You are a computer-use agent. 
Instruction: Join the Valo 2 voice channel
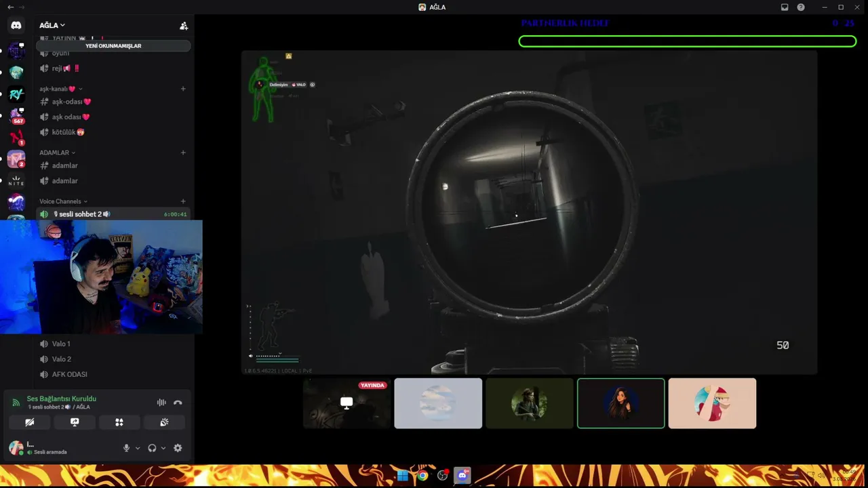click(113, 359)
